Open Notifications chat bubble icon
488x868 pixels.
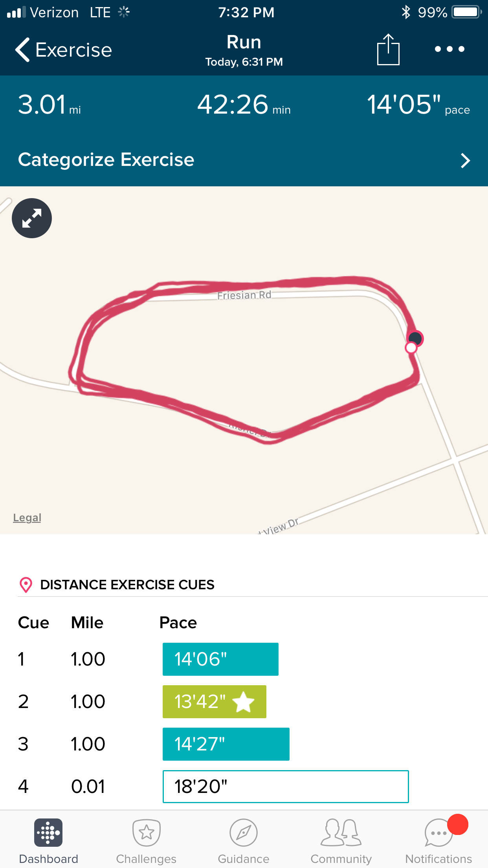tap(438, 832)
